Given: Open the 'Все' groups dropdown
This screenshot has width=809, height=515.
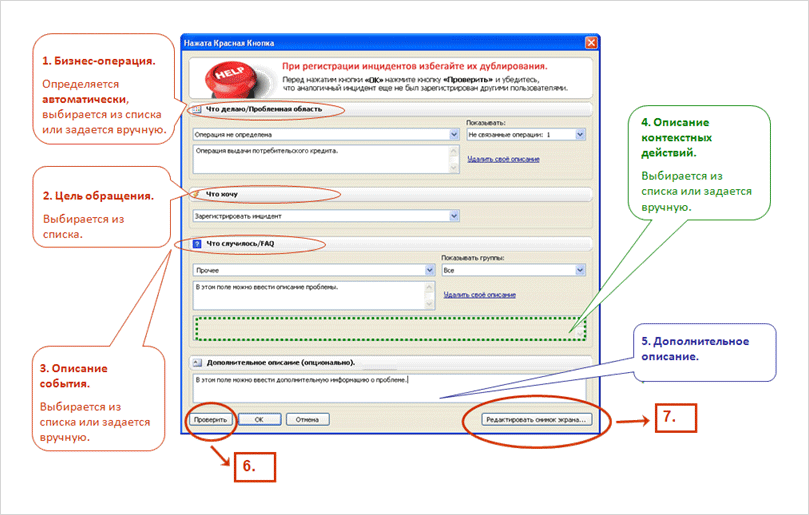Looking at the screenshot, I should (513, 270).
